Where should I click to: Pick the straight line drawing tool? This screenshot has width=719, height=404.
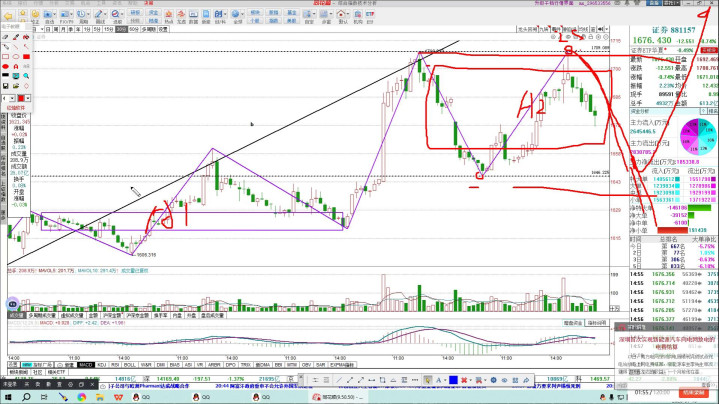pos(16,46)
